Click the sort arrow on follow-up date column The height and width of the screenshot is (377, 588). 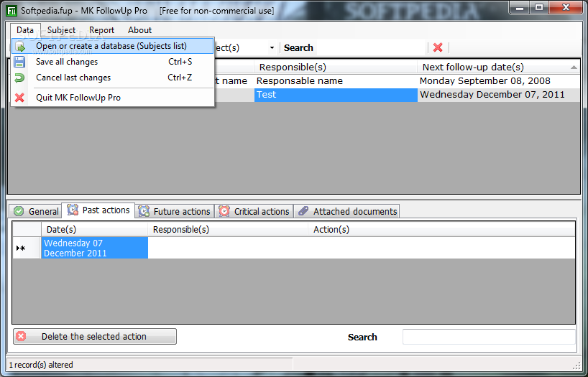coord(574,68)
